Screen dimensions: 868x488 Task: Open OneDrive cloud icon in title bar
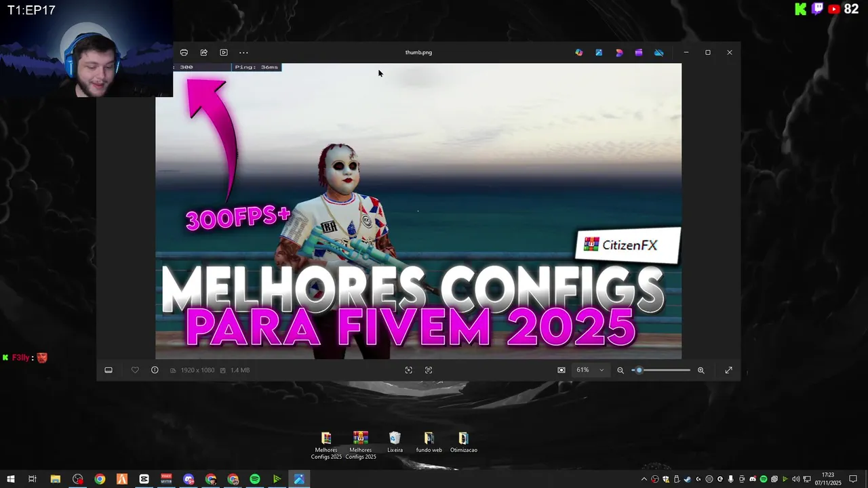point(658,52)
